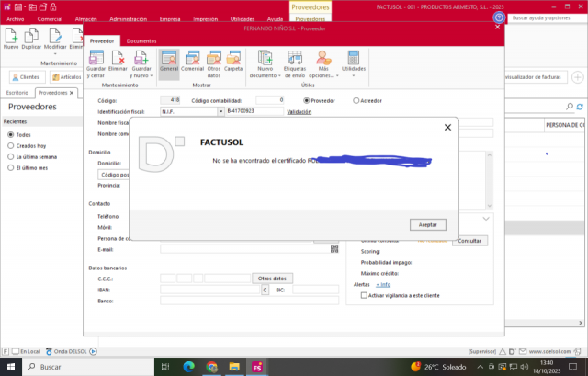The height and width of the screenshot is (376, 588).
Task: Close the FACTUSOL error dialog with the X
Action: click(x=447, y=128)
